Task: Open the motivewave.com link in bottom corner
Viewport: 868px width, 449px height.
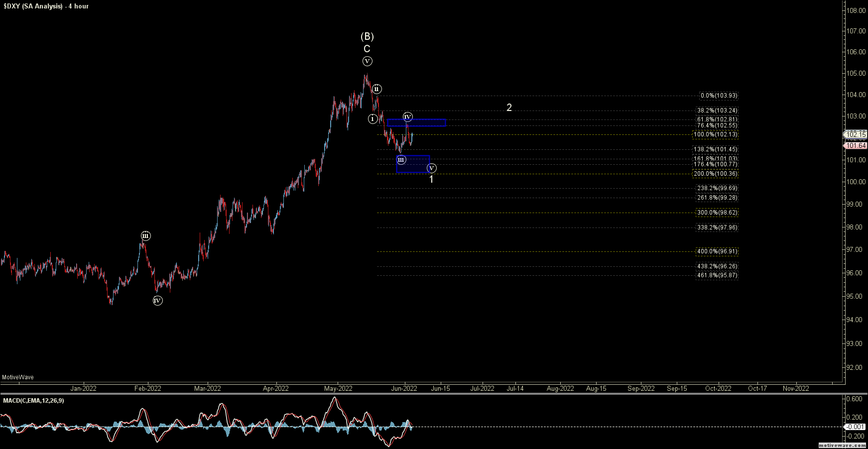Action: [x=843, y=445]
